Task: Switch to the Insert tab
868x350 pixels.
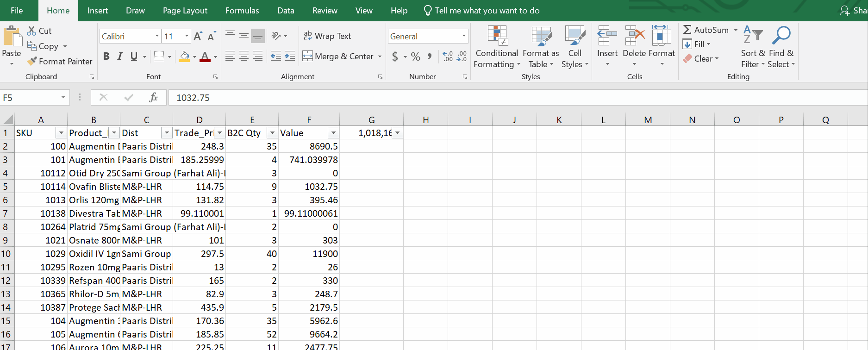Action: click(x=98, y=11)
